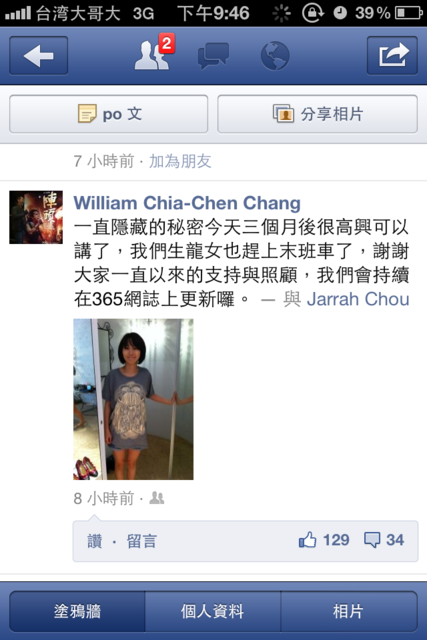This screenshot has width=427, height=640.
Task: Tap the 分享相片 button
Action: tap(318, 114)
